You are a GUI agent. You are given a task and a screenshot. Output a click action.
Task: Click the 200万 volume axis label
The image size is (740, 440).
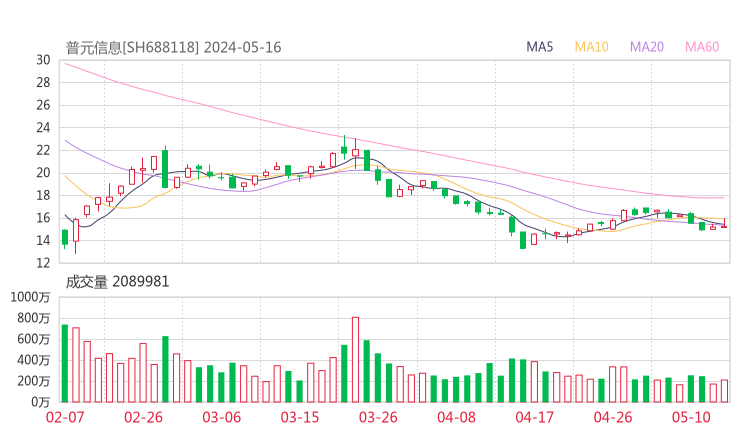pos(34,381)
